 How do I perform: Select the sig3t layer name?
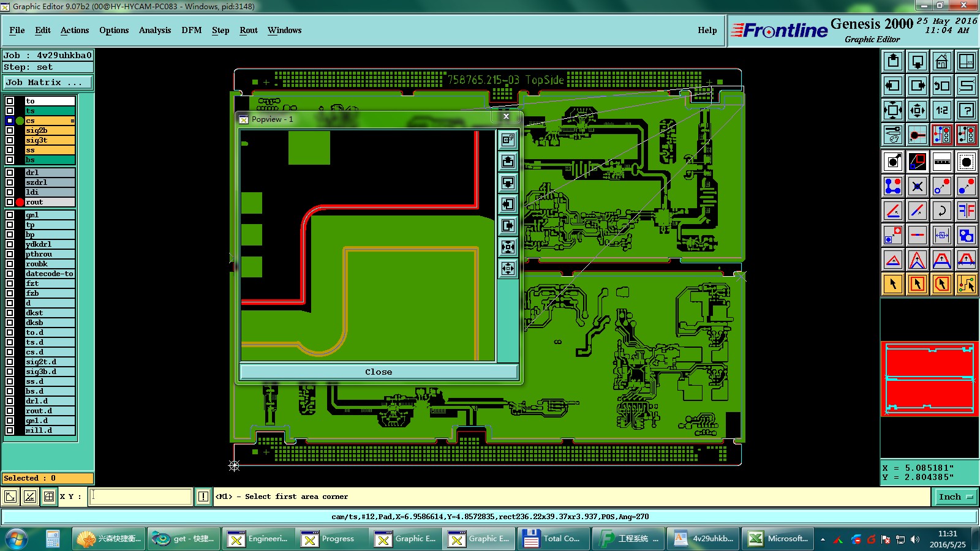click(50, 140)
